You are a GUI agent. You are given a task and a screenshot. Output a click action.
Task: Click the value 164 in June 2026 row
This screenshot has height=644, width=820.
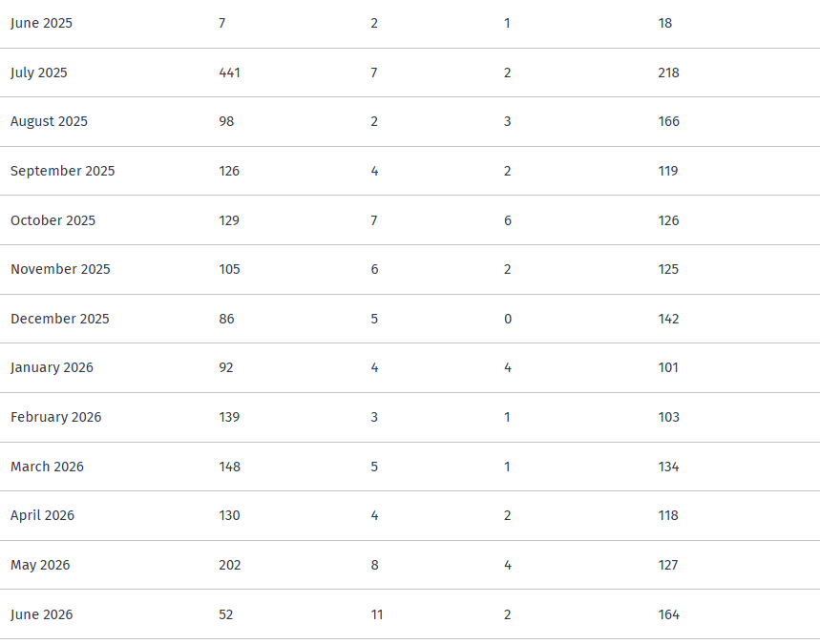pos(669,614)
